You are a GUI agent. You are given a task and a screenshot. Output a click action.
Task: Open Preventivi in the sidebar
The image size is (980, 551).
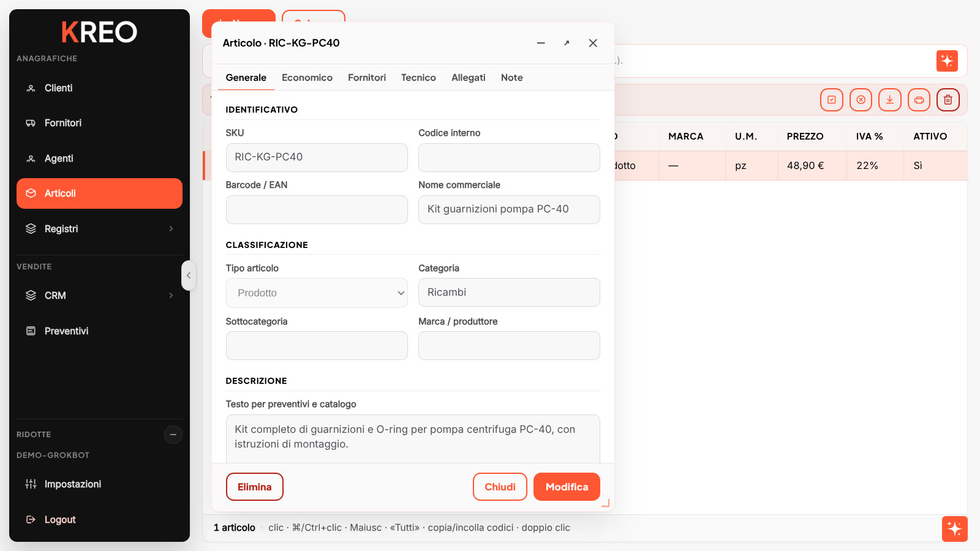click(x=99, y=331)
